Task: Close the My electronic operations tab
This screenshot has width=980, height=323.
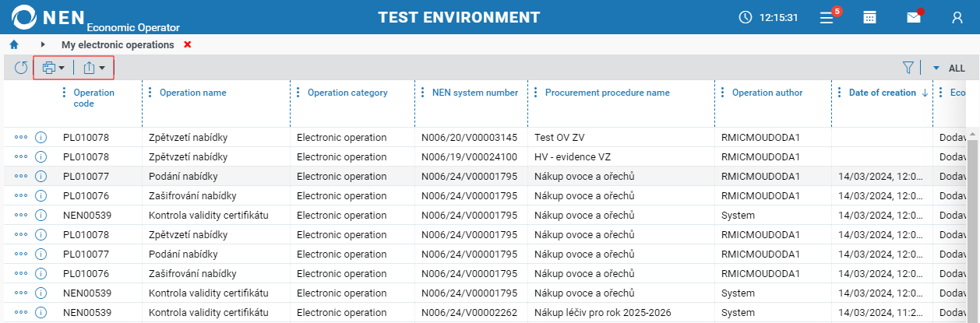Action: tap(188, 45)
